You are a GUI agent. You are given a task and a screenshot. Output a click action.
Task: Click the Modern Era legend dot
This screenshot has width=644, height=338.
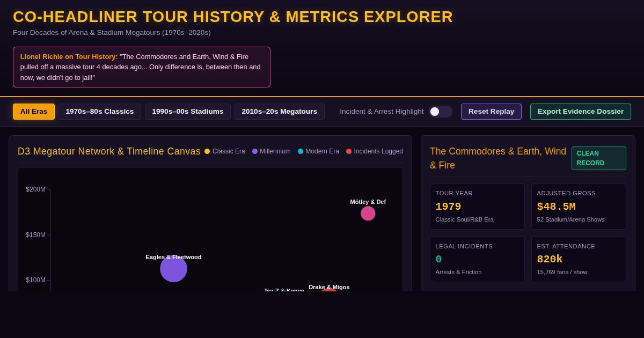point(301,151)
